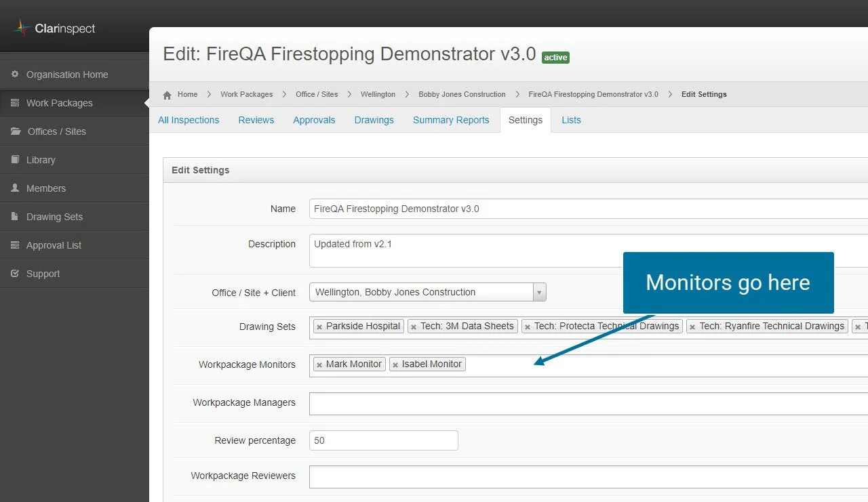
Task: Click Office / Sites breadcrumb link
Action: (x=317, y=94)
